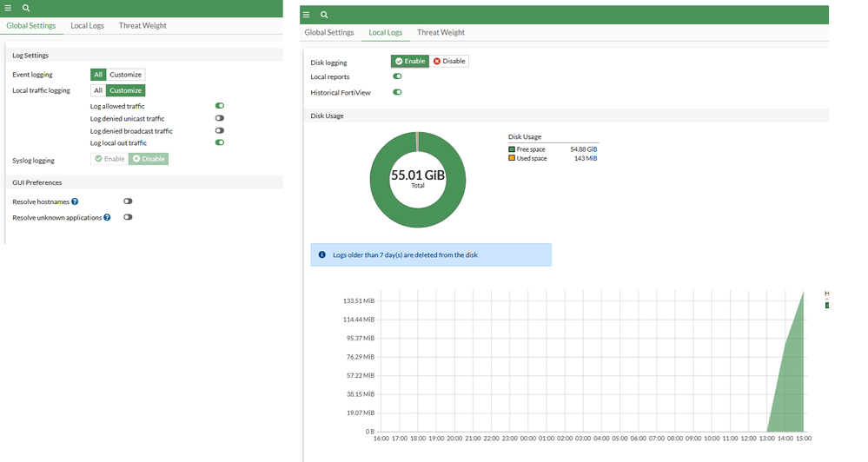Open Global Settings tab in right panel
This screenshot has width=868, height=462.
click(329, 33)
